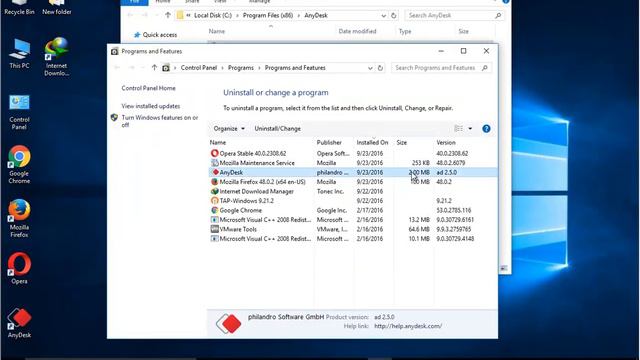
Task: Select Microsoft Visual C++ 2008 9.0.30729.4148 row
Action: [x=353, y=239]
